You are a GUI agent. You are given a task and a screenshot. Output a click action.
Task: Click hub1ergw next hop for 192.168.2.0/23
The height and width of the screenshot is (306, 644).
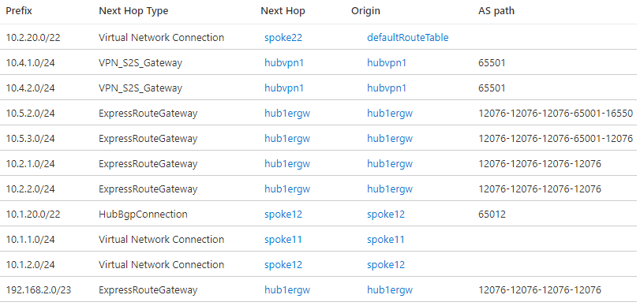tap(287, 290)
